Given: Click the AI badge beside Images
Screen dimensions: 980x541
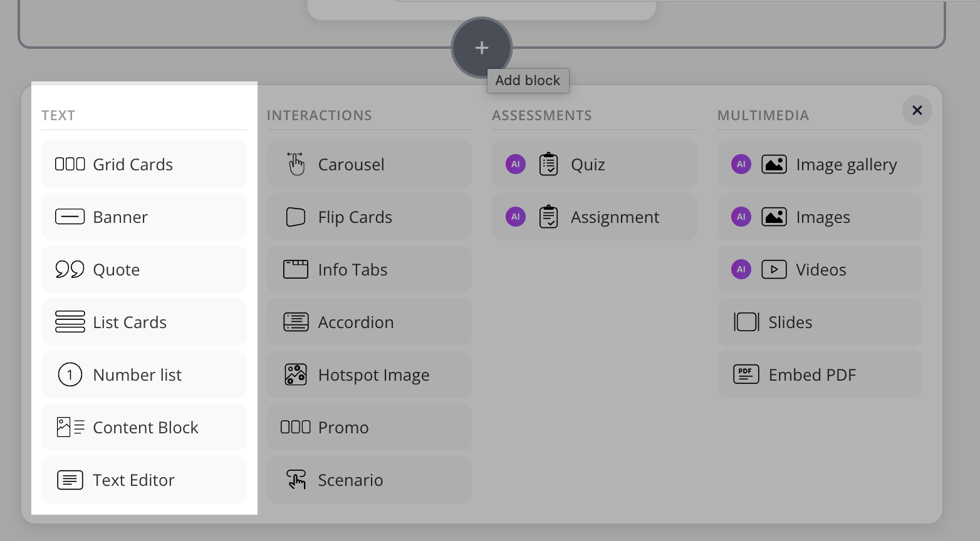Looking at the screenshot, I should click(x=741, y=217).
